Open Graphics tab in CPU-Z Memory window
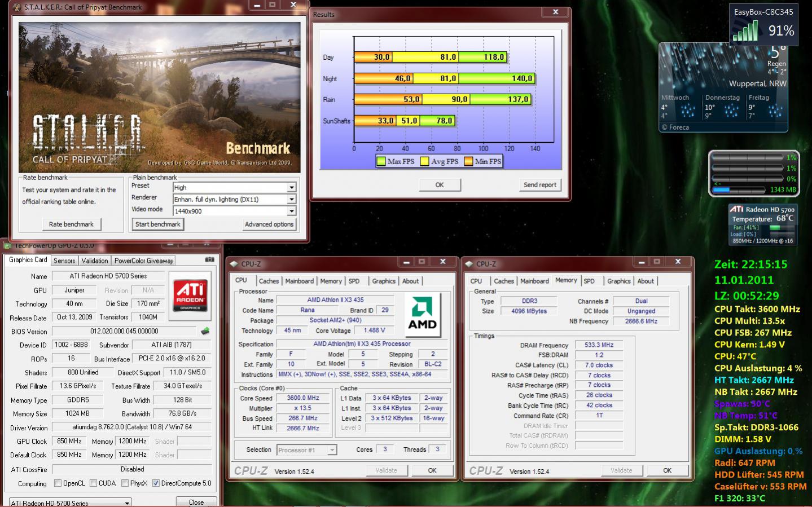The height and width of the screenshot is (507, 812). tap(619, 281)
